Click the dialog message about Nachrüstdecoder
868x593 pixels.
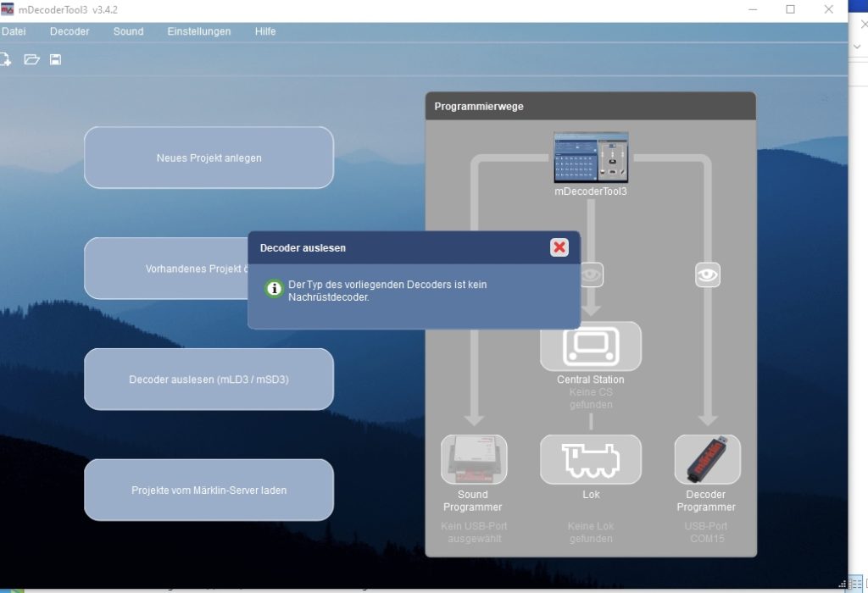(x=387, y=291)
